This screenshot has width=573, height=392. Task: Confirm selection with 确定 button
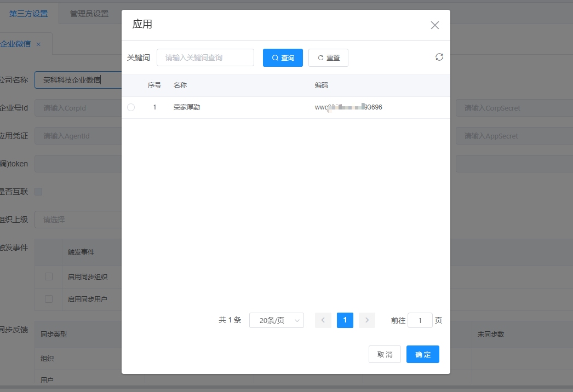423,354
